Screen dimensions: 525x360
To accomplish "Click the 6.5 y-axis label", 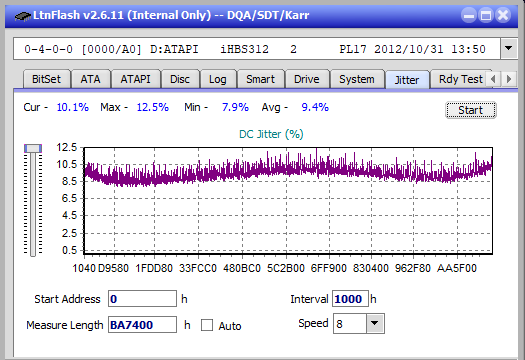I will (x=69, y=198).
